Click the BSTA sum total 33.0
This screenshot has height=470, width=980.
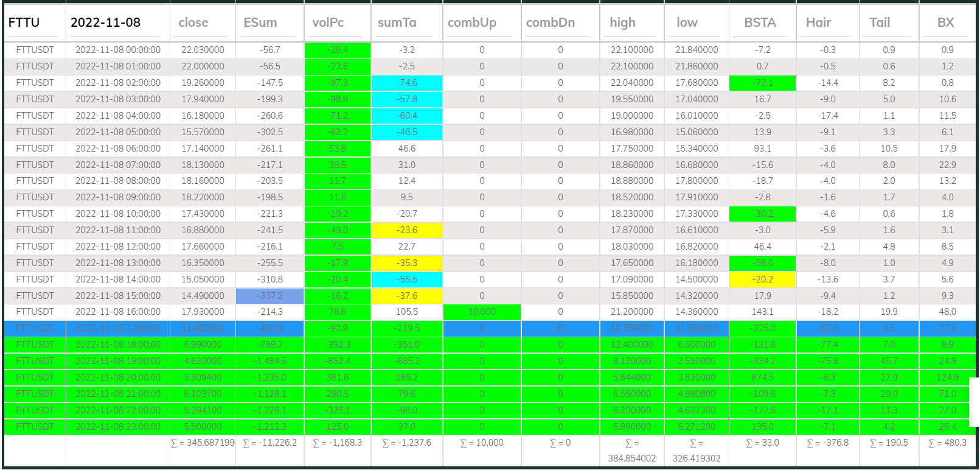[763, 443]
